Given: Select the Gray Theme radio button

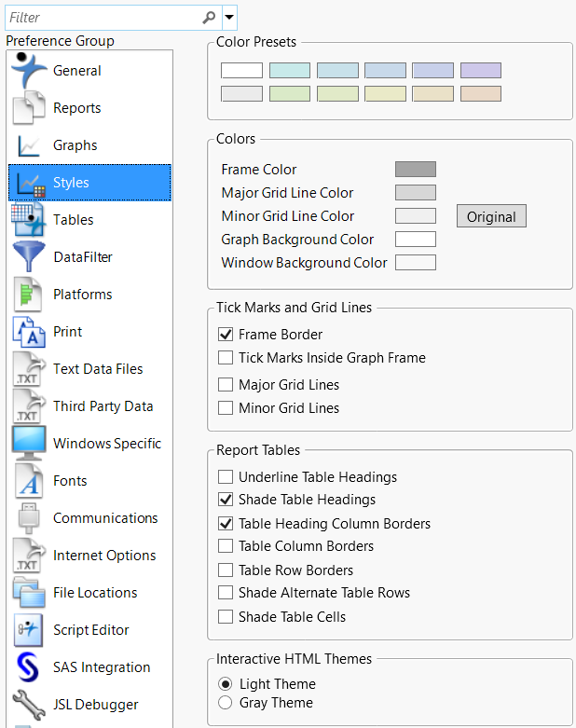Looking at the screenshot, I should (225, 703).
